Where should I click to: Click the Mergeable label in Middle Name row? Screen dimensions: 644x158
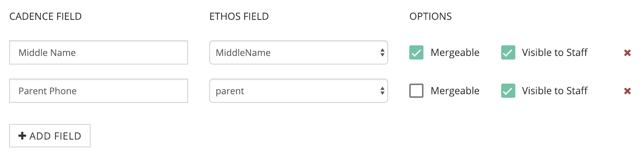(455, 52)
